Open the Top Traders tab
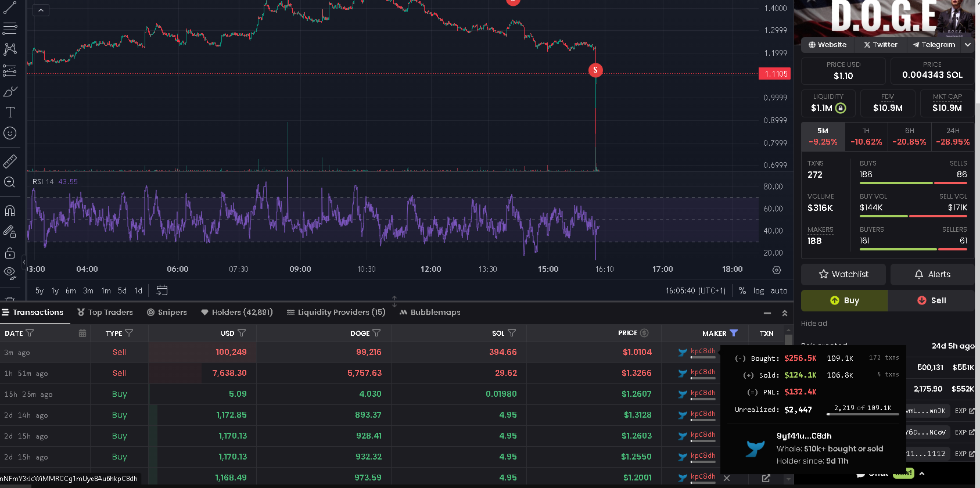980x488 pixels. 105,312
